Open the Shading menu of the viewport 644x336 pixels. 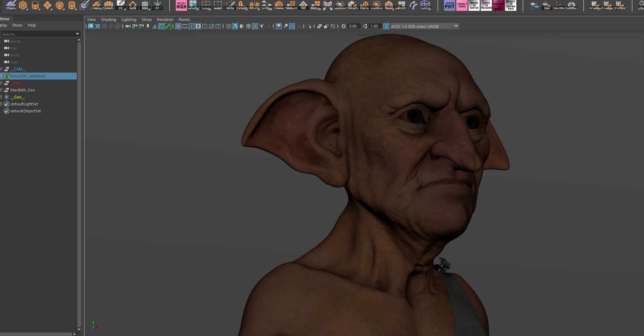pos(108,20)
